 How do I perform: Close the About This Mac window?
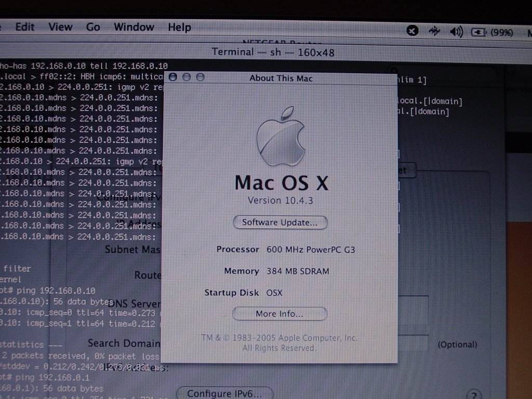tap(172, 77)
